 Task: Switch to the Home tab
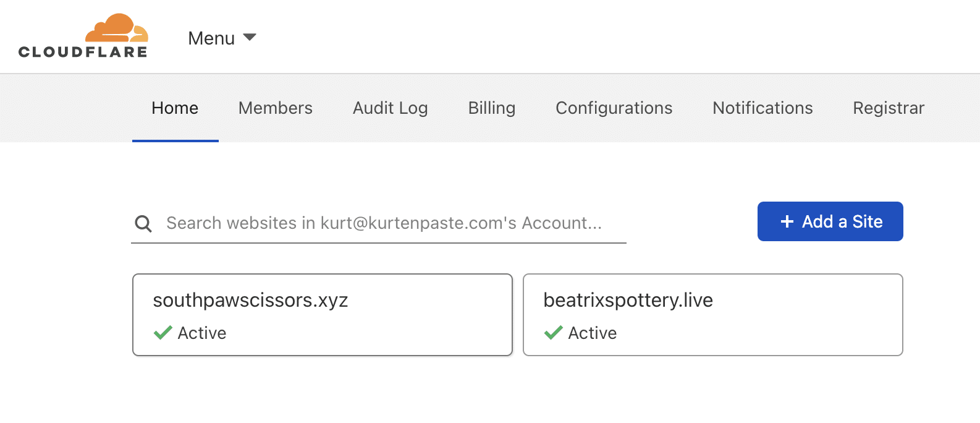(175, 108)
